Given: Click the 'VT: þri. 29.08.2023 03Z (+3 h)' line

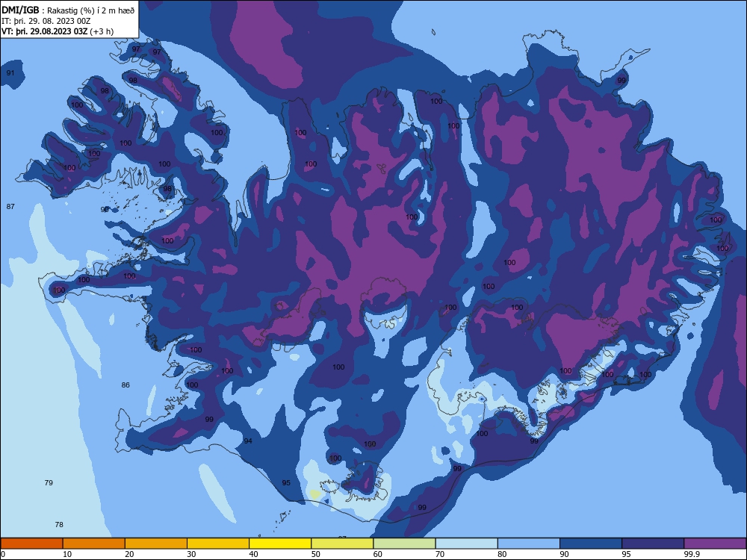Looking at the screenshot, I should pyautogui.click(x=58, y=31).
